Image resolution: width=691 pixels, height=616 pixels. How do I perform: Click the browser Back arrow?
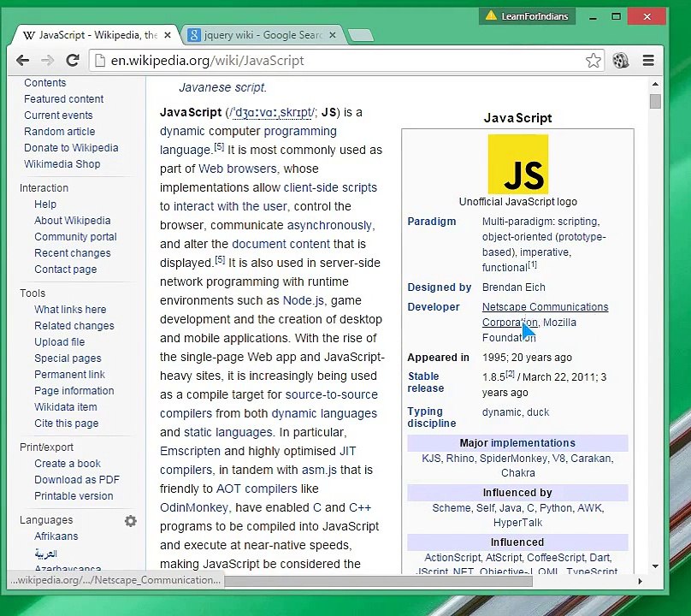coord(22,61)
